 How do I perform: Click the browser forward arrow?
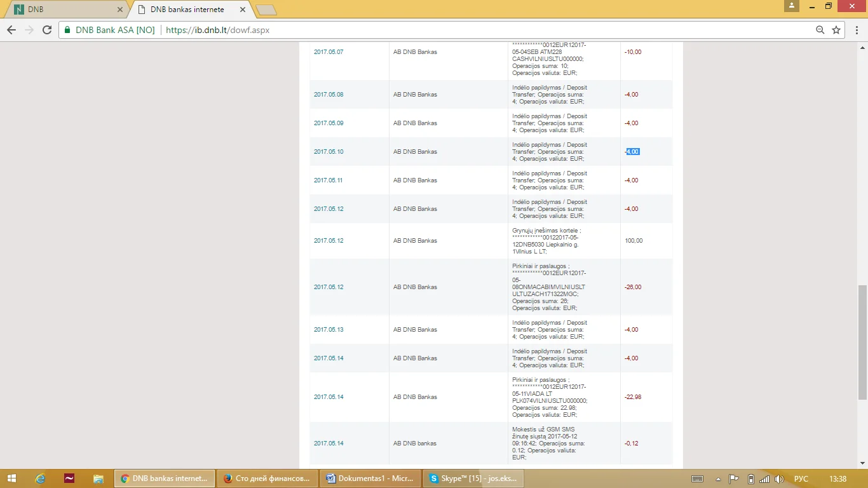click(x=29, y=30)
